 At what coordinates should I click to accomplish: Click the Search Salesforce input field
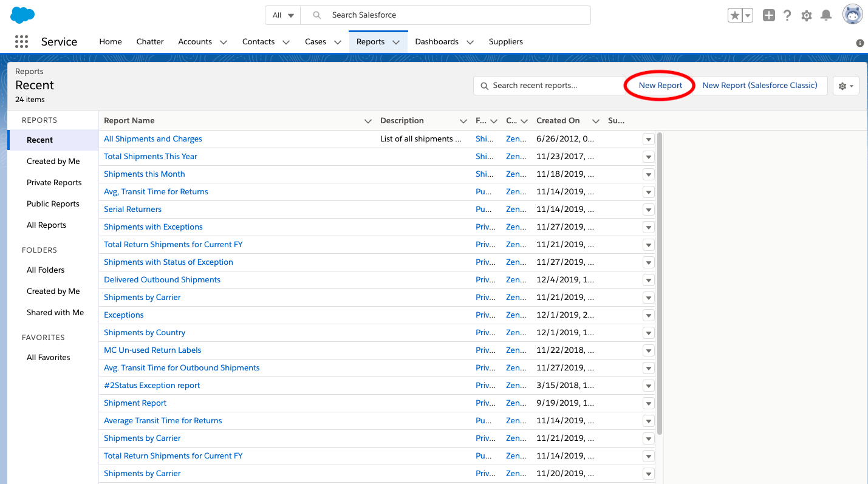click(x=445, y=15)
